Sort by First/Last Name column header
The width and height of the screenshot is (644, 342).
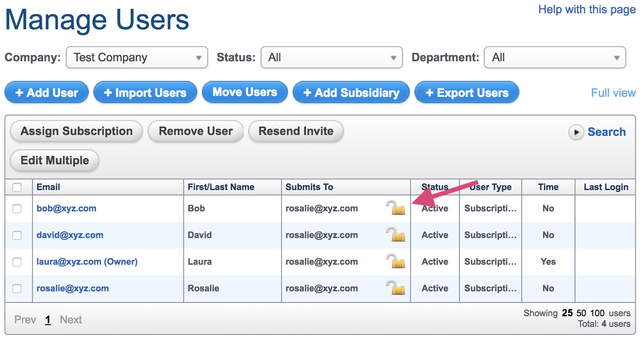coord(221,187)
